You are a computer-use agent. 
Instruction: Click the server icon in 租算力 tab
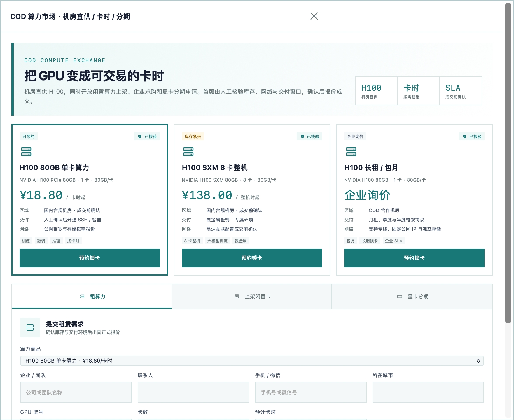82,296
